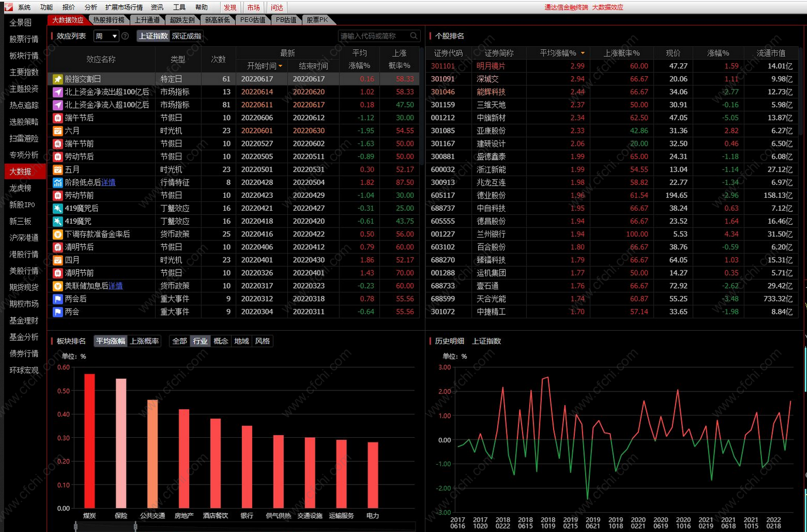Screen dimensions: 807x532
Task: Click the 市场 button in top bar
Action: 253,8
